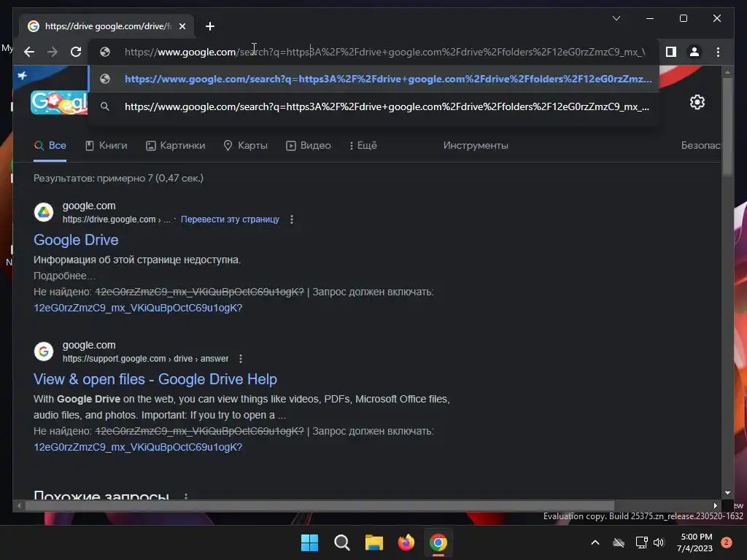This screenshot has height=560, width=747.
Task: Open Windows taskbar search
Action: point(341,542)
